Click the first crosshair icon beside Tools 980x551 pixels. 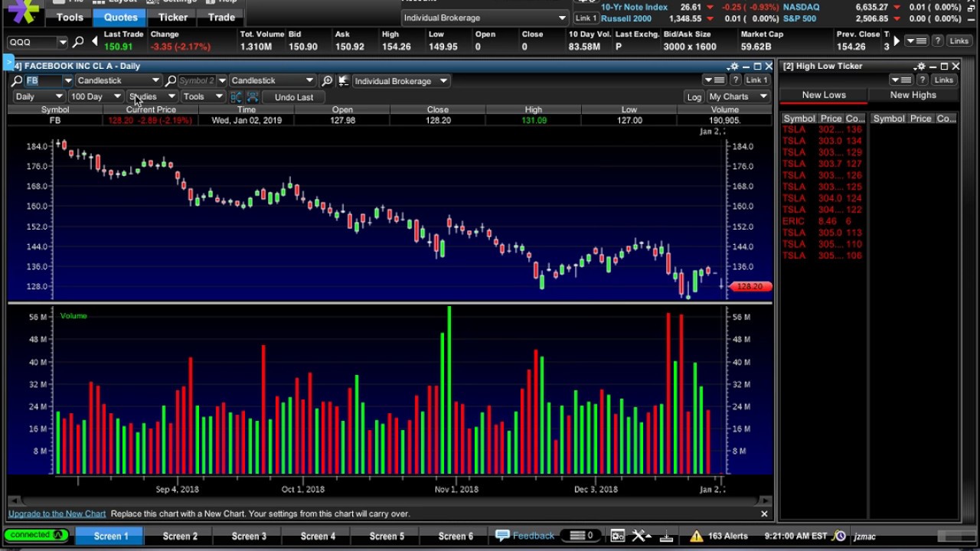236,97
